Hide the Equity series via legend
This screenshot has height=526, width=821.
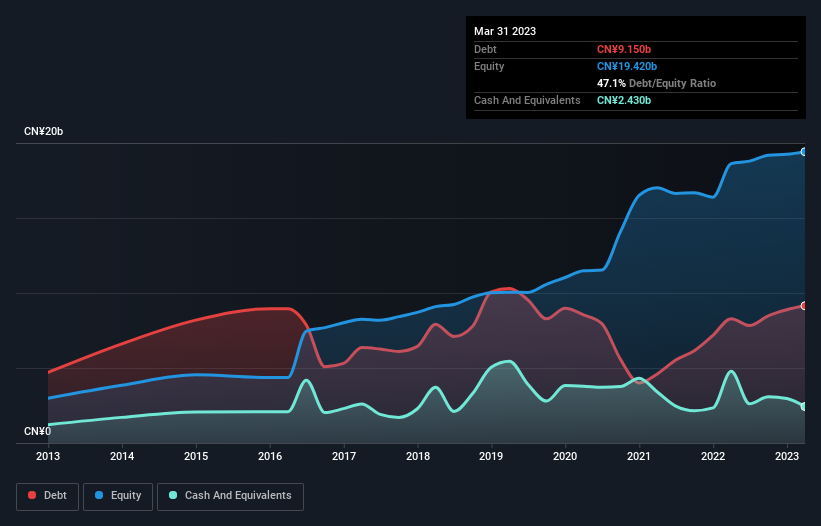tap(118, 496)
